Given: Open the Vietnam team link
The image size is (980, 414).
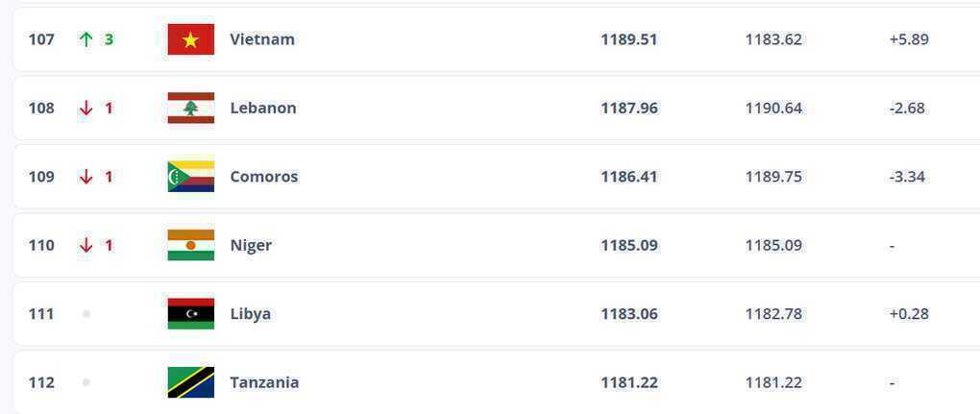Looking at the screenshot, I should [x=262, y=39].
